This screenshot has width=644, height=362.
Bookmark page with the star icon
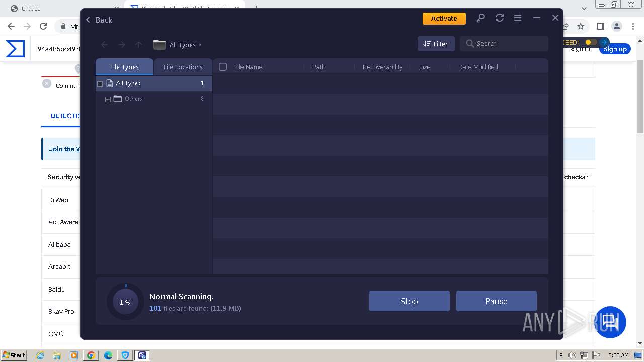click(x=581, y=26)
